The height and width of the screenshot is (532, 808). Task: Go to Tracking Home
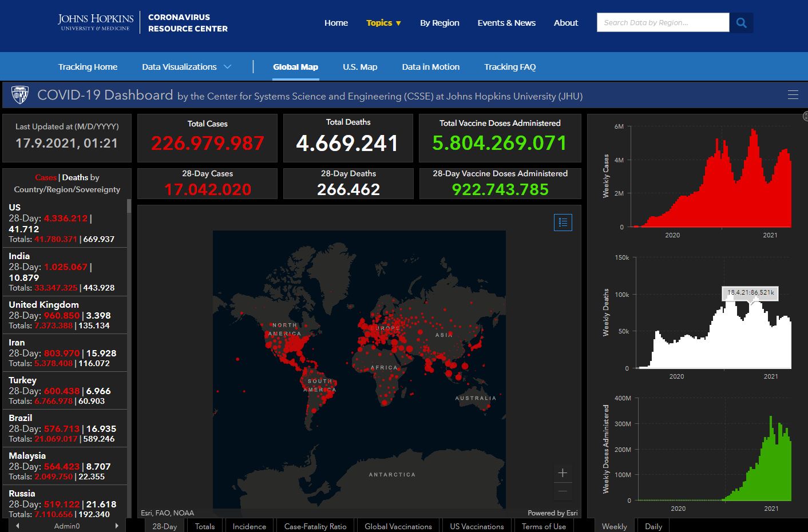point(88,67)
